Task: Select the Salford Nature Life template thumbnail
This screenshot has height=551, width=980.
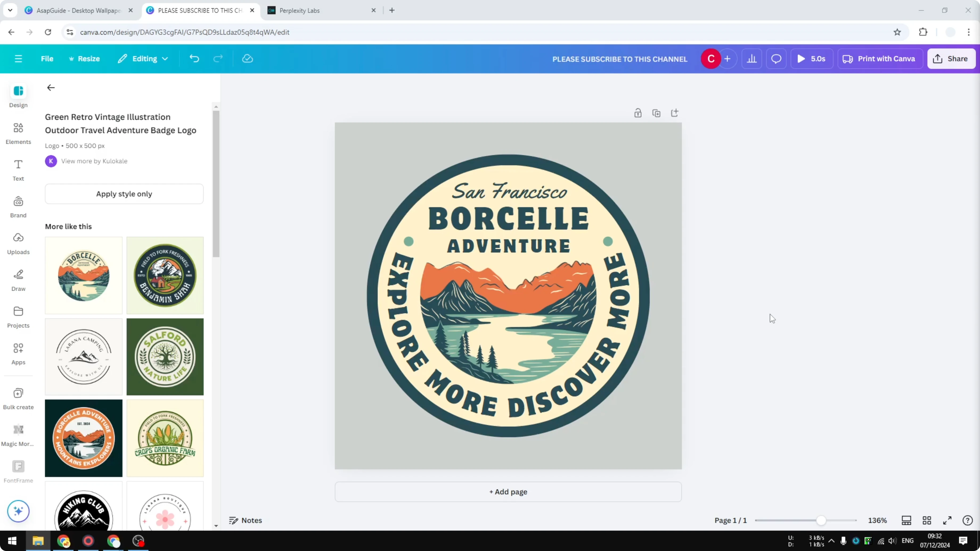Action: click(x=165, y=357)
